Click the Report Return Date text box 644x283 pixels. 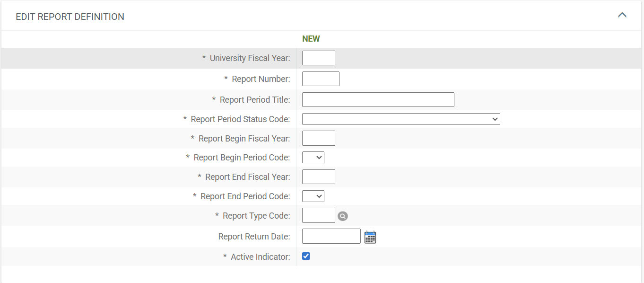point(331,236)
